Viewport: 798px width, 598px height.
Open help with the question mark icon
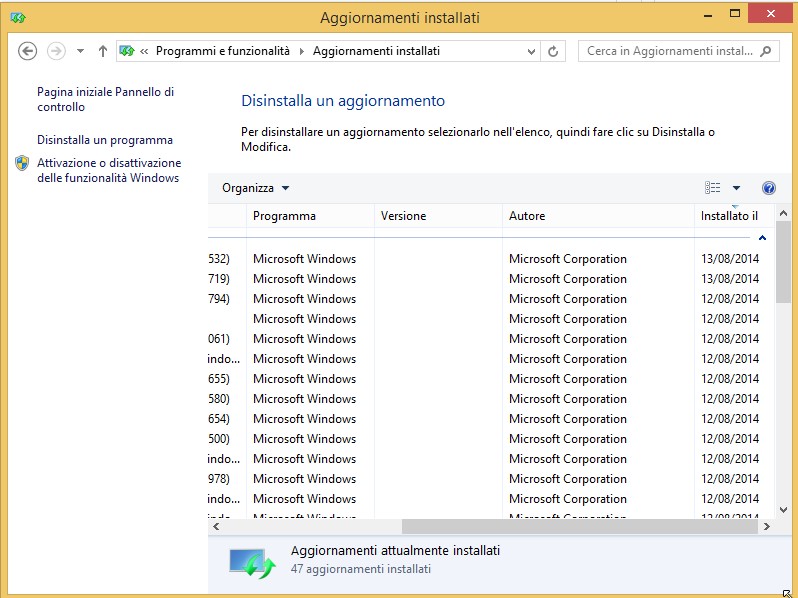[768, 188]
